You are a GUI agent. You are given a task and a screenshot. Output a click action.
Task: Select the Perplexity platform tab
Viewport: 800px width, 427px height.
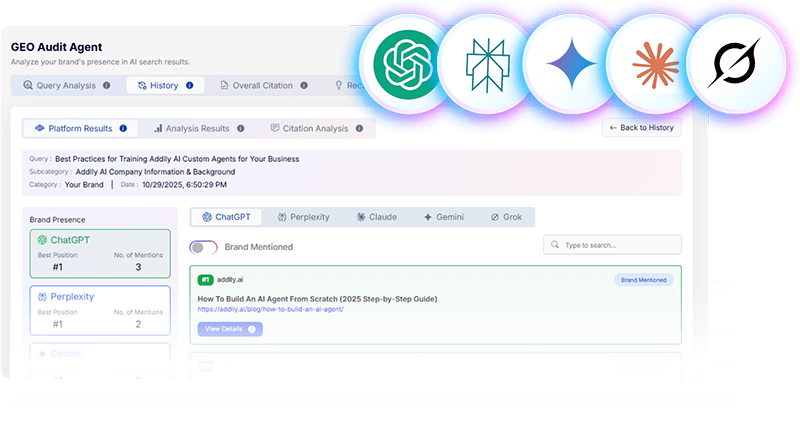point(304,217)
